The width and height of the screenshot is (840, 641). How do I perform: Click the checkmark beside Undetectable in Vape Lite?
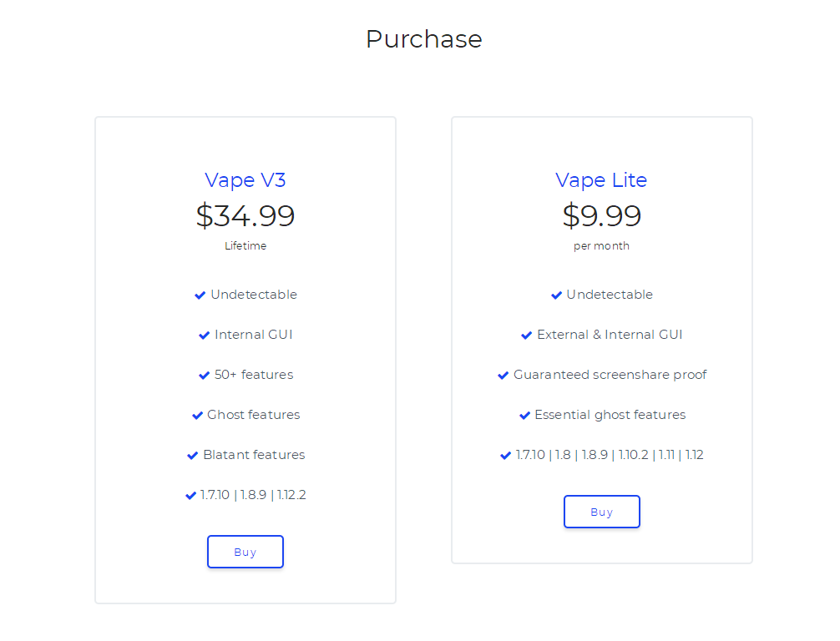[x=557, y=295]
